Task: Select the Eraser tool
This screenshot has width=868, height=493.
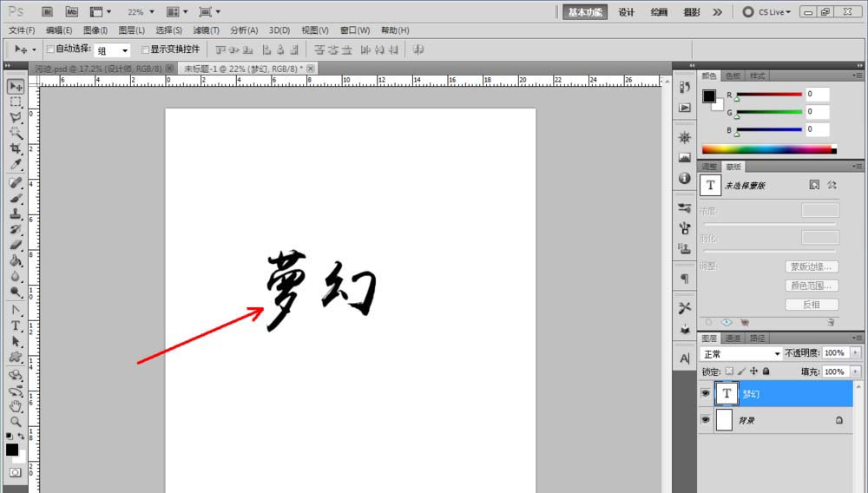Action: [16, 245]
